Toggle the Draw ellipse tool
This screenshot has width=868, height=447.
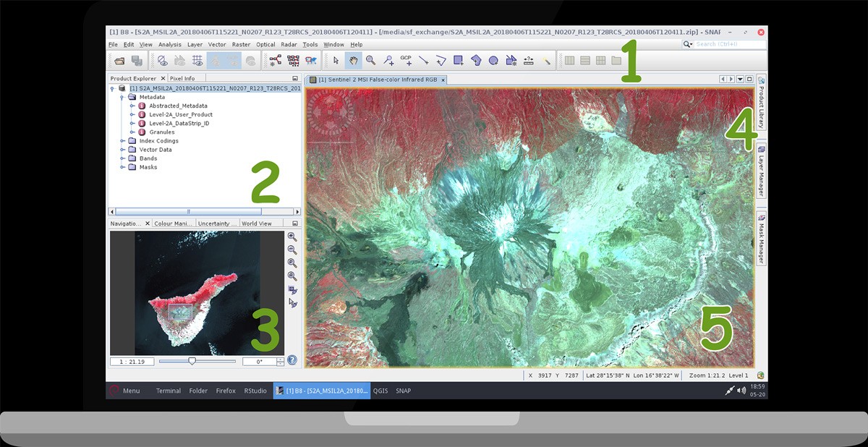pos(493,61)
